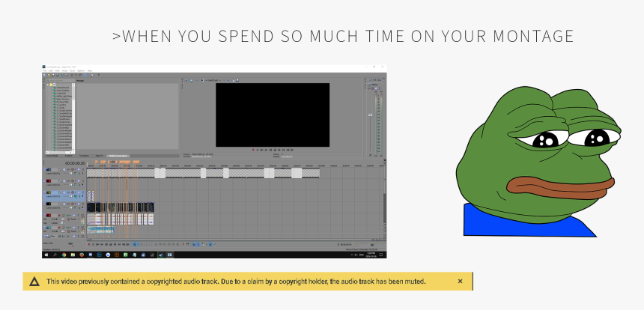The height and width of the screenshot is (310, 644).
Task: Select Checkerboard in media generators list
Action: click(63, 88)
